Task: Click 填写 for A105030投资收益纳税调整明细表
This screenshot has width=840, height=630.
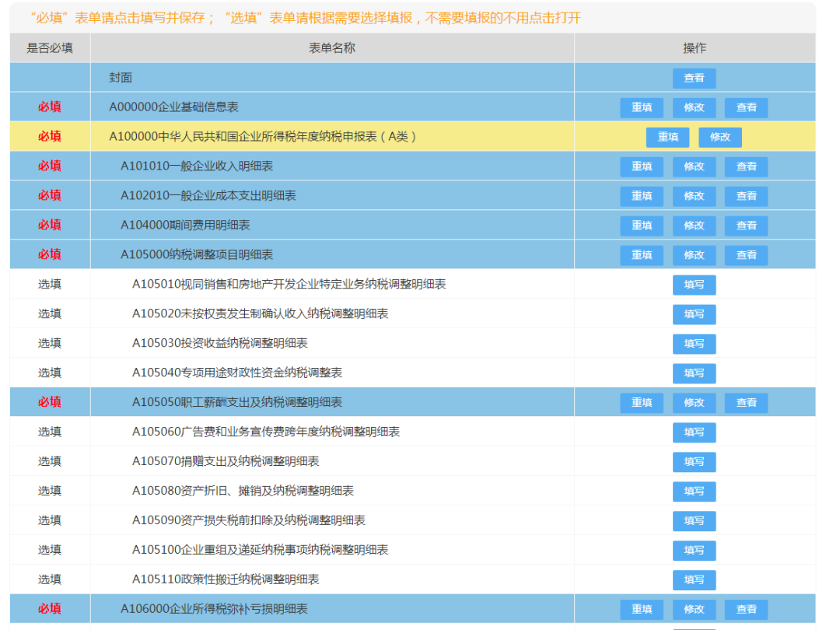Action: coord(694,344)
